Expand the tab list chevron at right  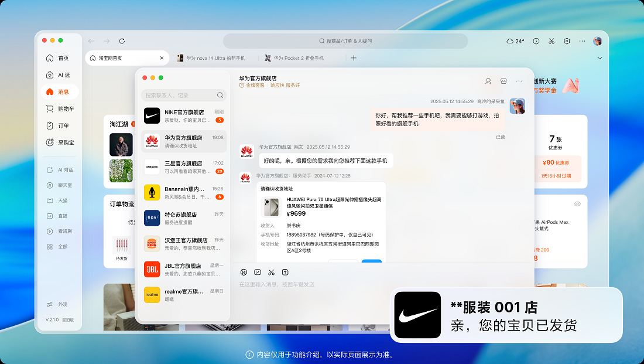pos(600,58)
